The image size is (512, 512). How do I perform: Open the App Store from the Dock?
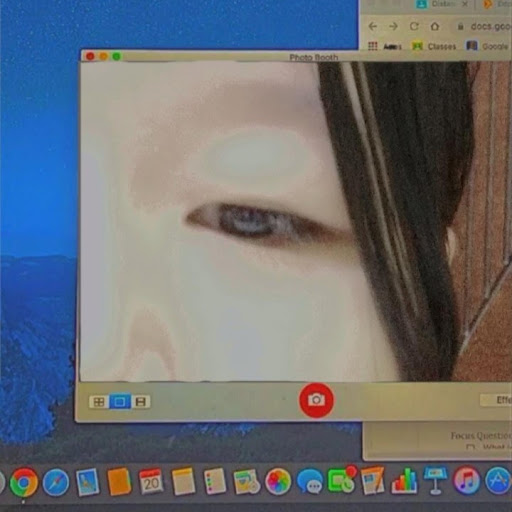(x=498, y=480)
